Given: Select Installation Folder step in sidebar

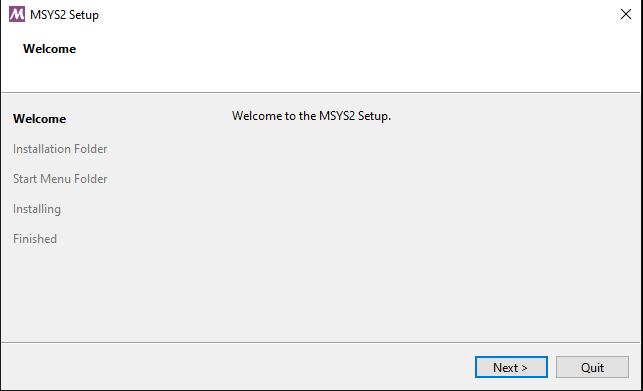Looking at the screenshot, I should click(x=60, y=149).
